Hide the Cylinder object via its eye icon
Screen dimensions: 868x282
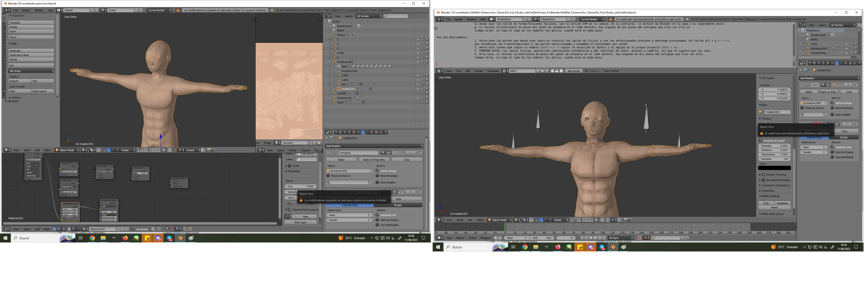418,93
